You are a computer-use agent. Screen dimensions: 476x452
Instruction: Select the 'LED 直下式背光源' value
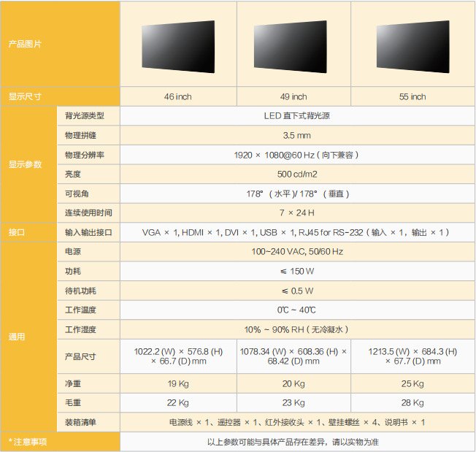pos(298,115)
